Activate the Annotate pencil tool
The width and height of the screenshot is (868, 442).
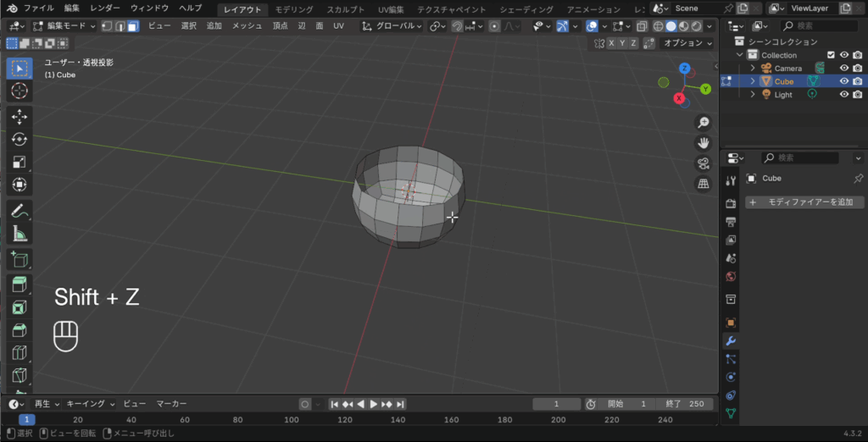point(19,211)
